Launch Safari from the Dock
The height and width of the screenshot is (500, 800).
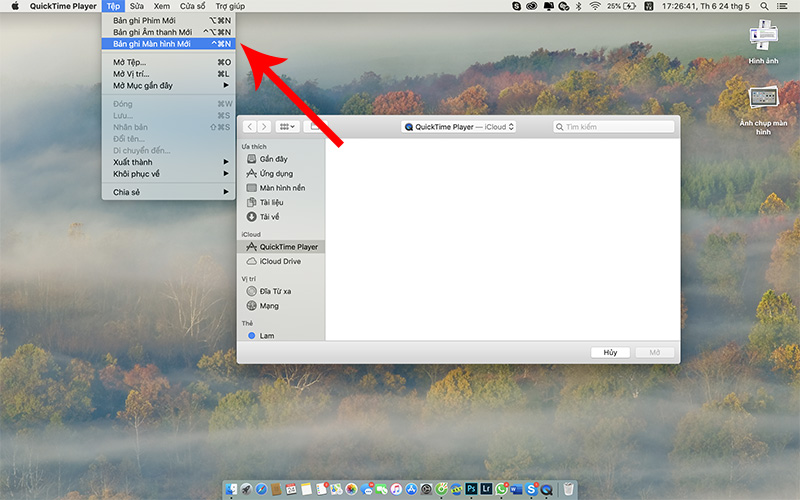point(261,489)
